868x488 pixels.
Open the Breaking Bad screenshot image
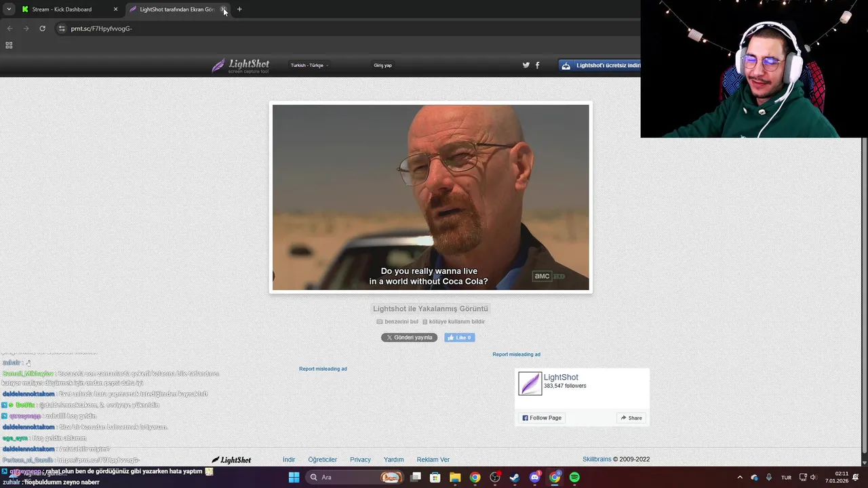431,197
